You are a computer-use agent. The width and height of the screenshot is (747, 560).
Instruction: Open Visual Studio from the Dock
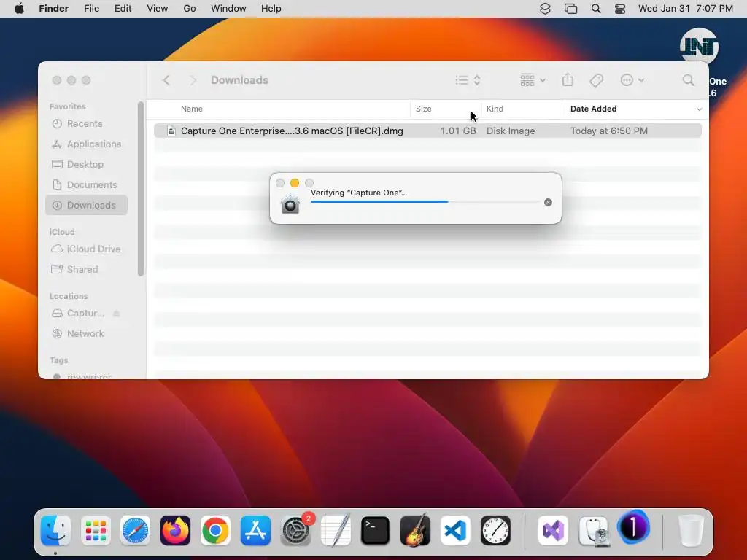point(553,530)
